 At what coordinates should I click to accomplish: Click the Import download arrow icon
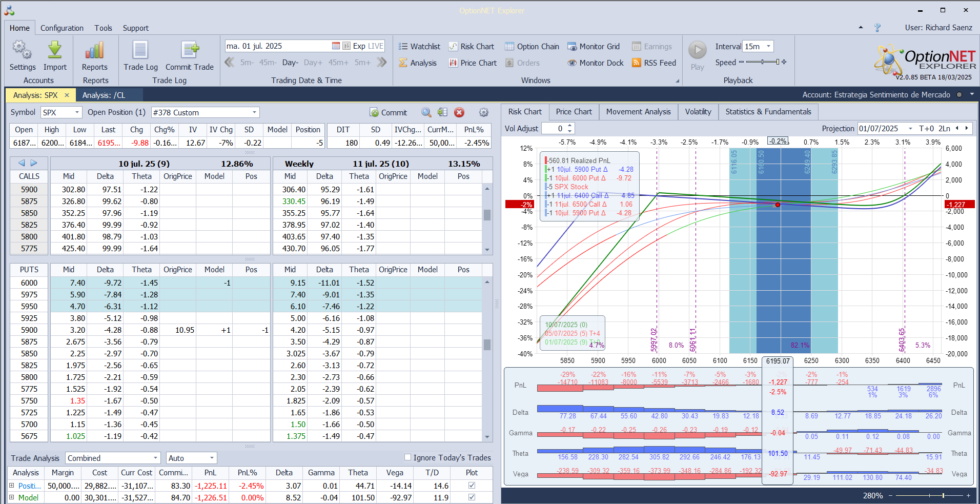click(x=55, y=50)
